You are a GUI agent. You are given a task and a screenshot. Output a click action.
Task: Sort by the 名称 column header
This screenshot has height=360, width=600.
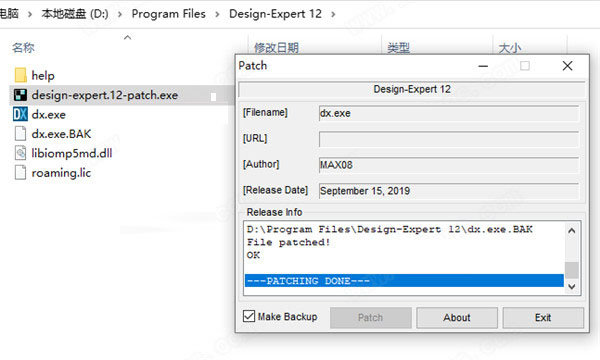(x=23, y=48)
